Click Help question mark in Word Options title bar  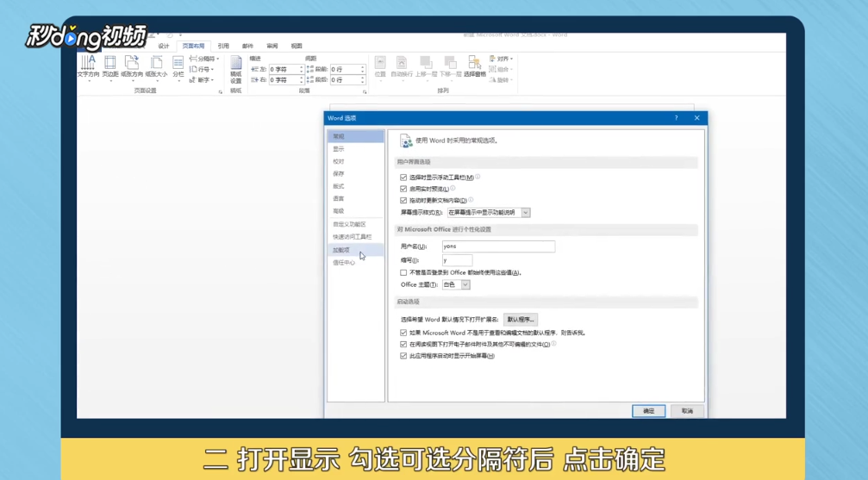[x=676, y=118]
